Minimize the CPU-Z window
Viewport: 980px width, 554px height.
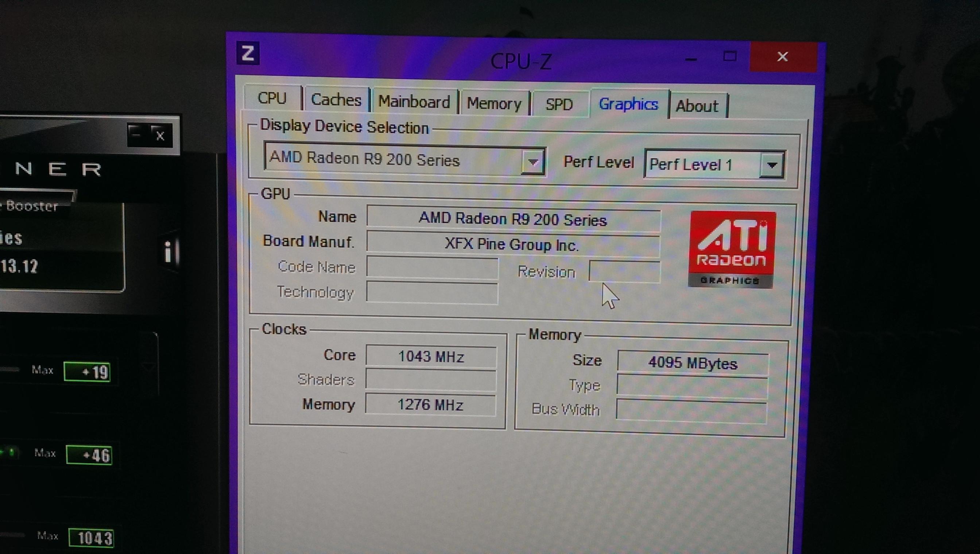690,59
